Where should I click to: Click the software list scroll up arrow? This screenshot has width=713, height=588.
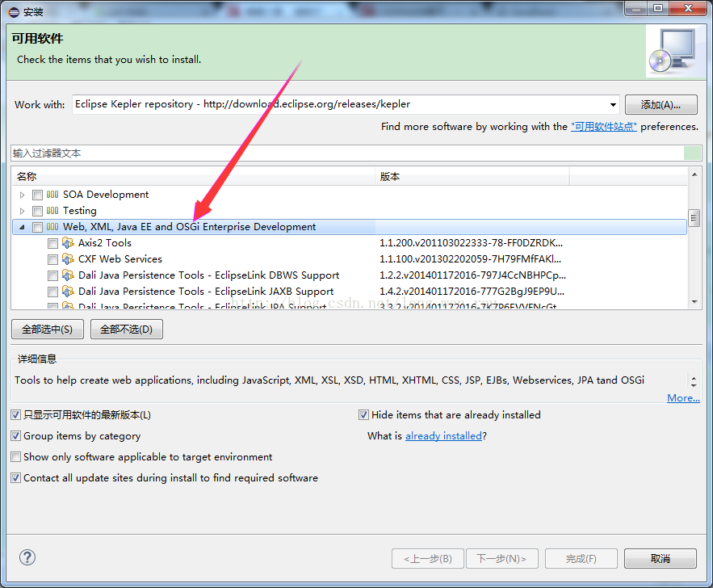(694, 174)
